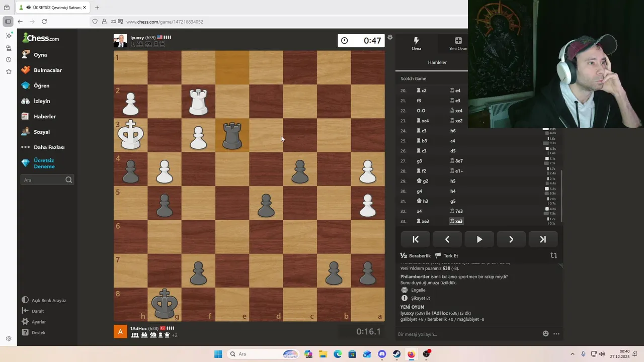
Task: Switch to the Oyna tab
Action: (416, 44)
